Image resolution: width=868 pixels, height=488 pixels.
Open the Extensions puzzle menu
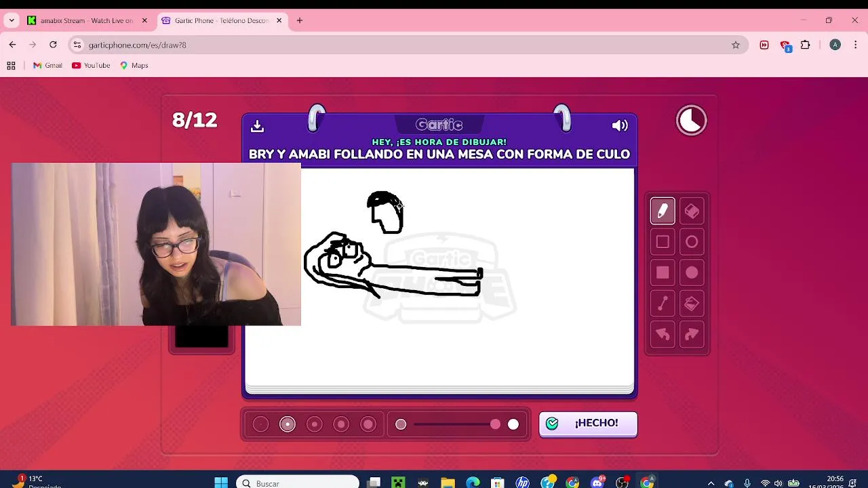806,45
